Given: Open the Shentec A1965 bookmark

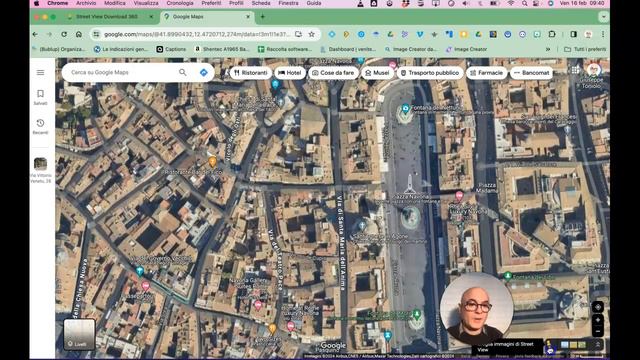Looking at the screenshot, I should (222, 49).
